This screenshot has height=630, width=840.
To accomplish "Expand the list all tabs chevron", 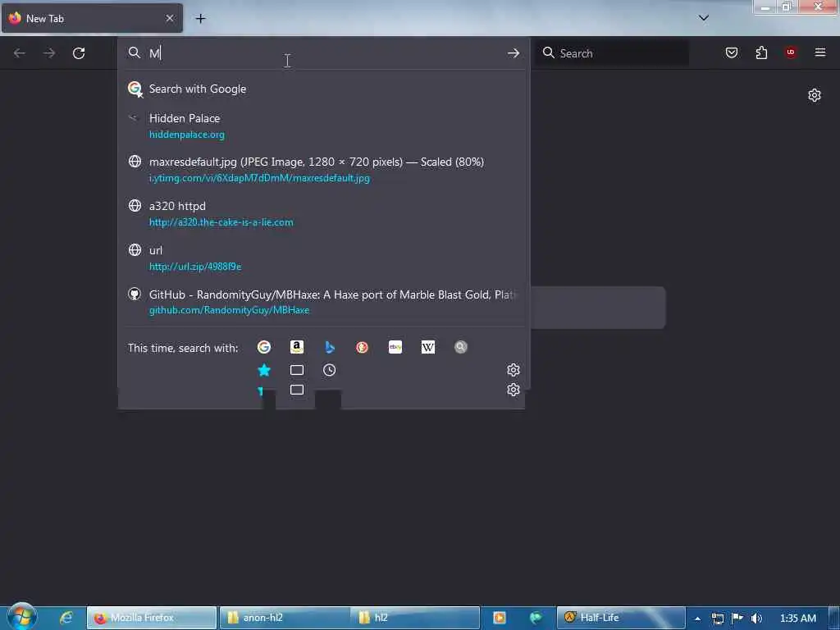I will 704,18.
